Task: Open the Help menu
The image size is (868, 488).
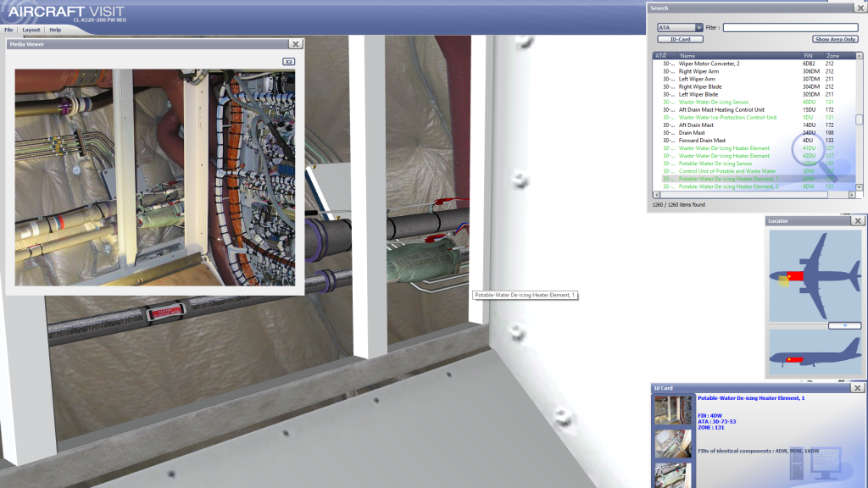Action: point(55,30)
